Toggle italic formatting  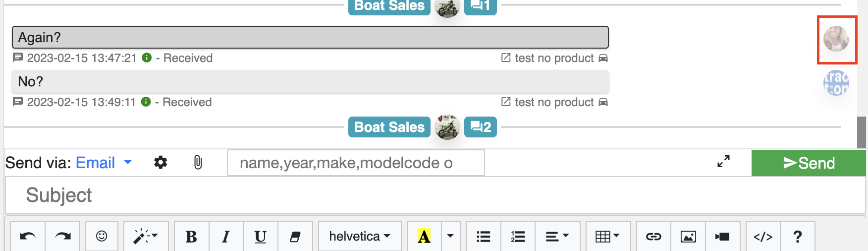click(226, 237)
